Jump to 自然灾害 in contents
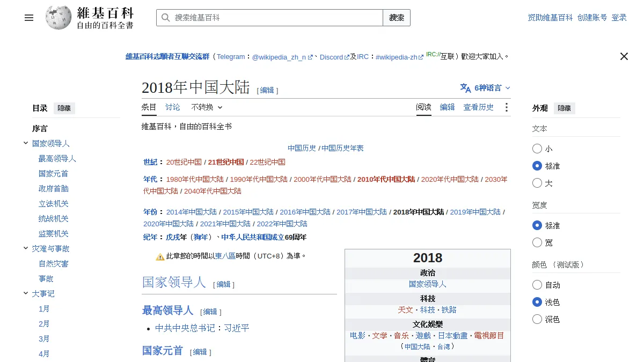644x362 pixels. coord(54,264)
